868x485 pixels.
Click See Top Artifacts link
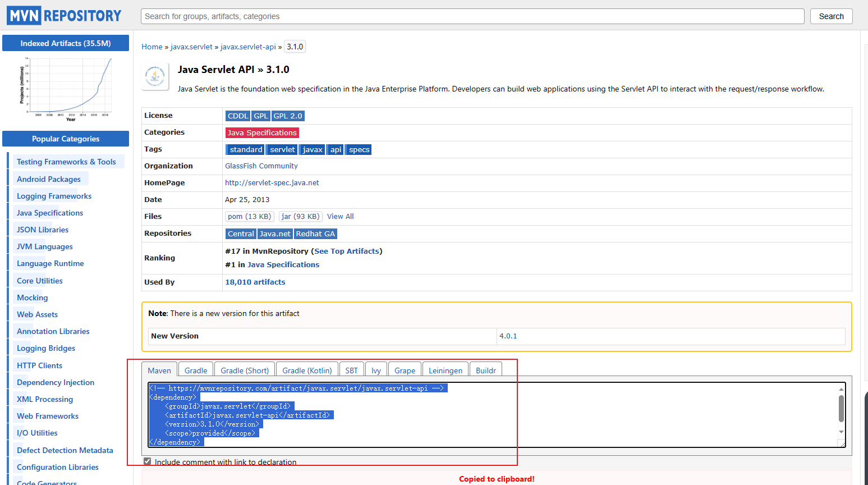347,251
